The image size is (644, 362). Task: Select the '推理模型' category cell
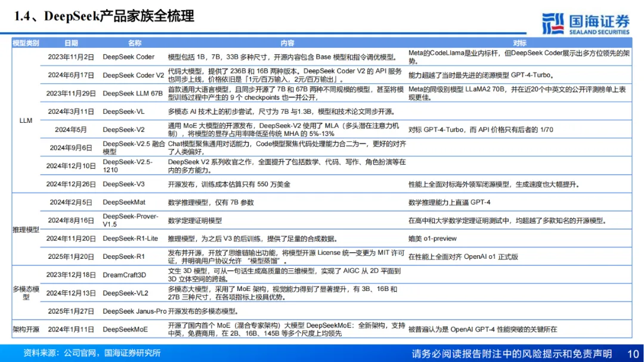26,230
